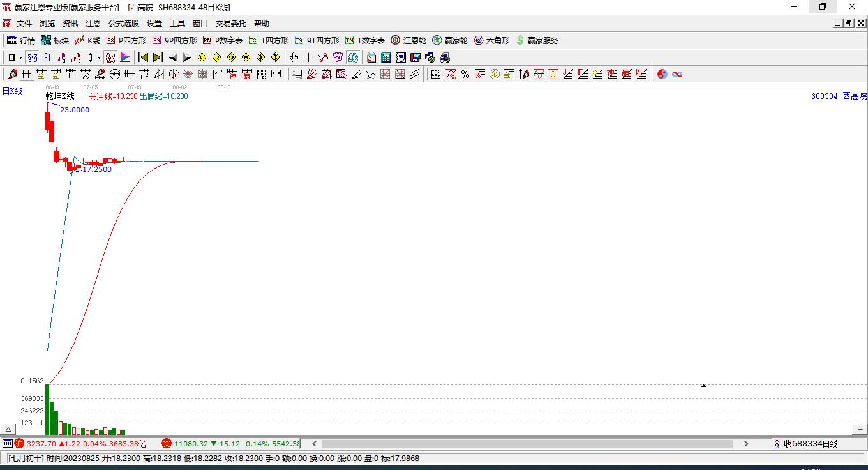Open the 公式选股 menu

click(x=123, y=24)
